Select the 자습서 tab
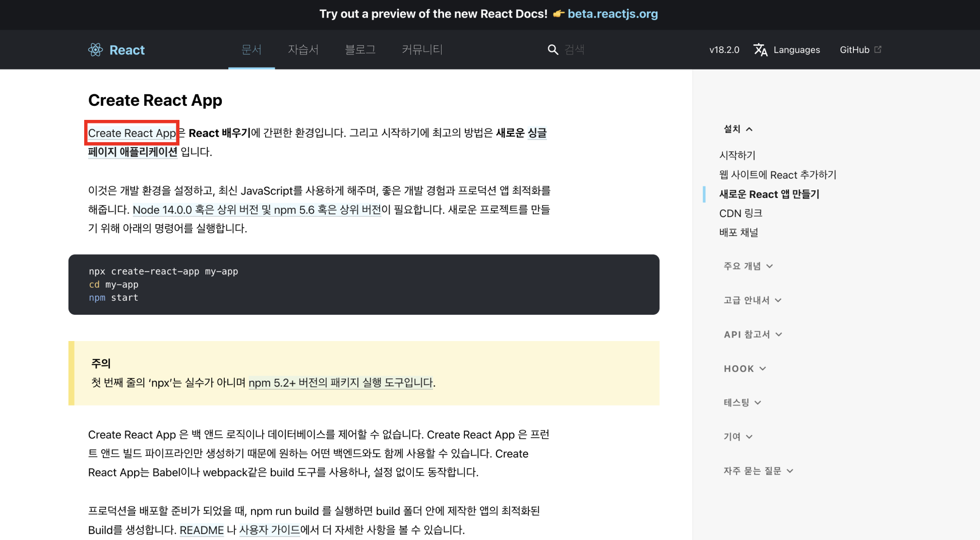This screenshot has height=540, width=980. (x=303, y=49)
